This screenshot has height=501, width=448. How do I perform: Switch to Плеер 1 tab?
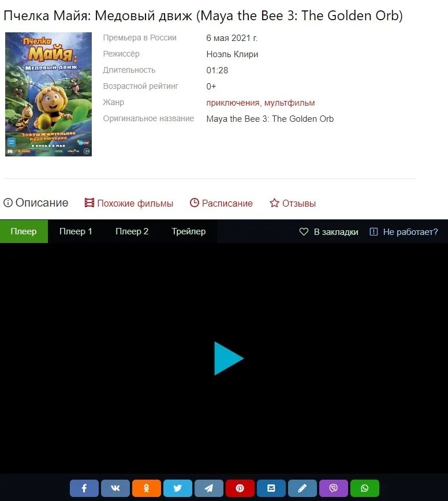pos(76,231)
